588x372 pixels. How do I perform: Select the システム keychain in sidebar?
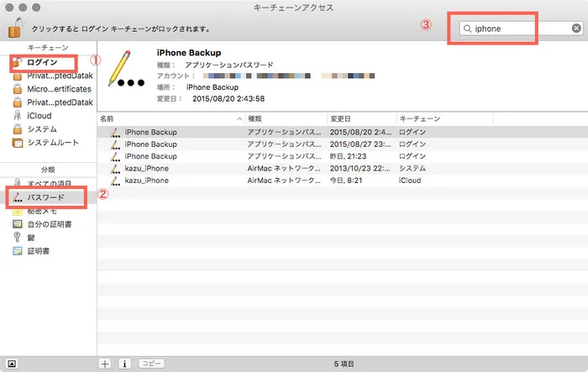tap(42, 129)
